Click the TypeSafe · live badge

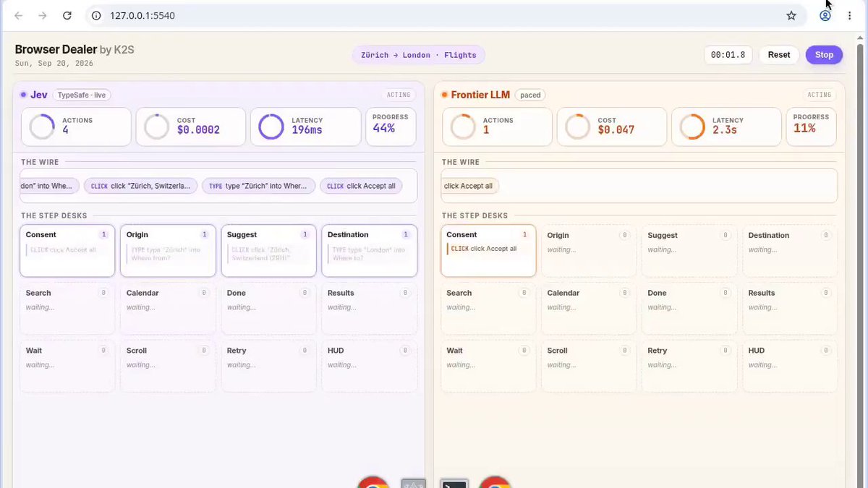[x=81, y=95]
